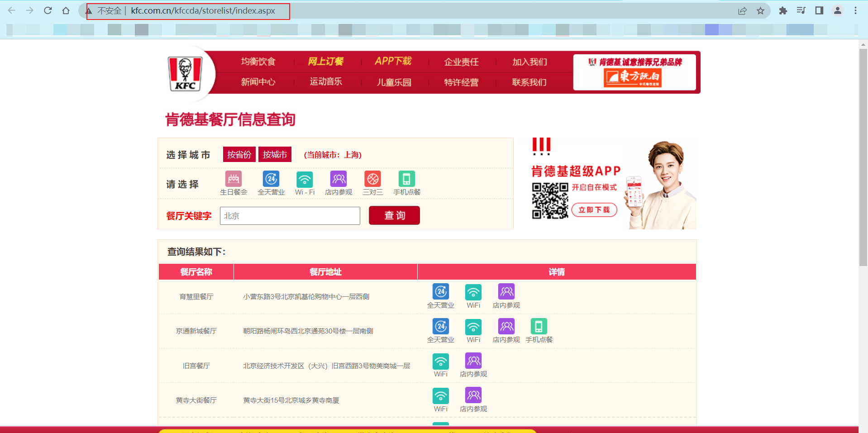Open 儿童乐园 menu item
The image size is (868, 433).
394,82
